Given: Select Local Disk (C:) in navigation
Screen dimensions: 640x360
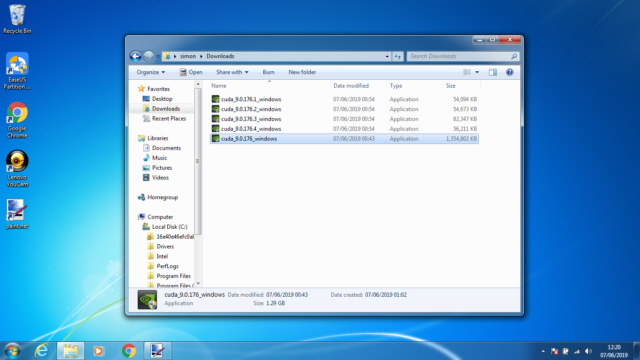Looking at the screenshot, I should [x=169, y=227].
